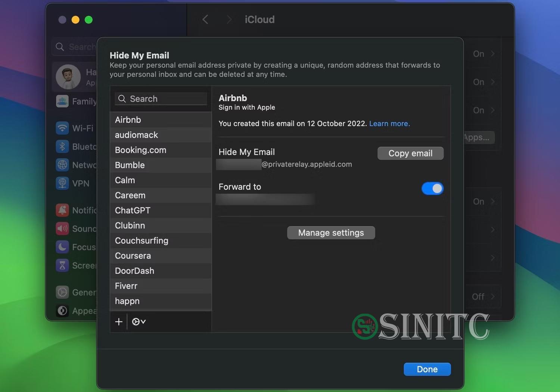Click the Apple ID profile avatar
The height and width of the screenshot is (392, 560).
click(x=68, y=77)
